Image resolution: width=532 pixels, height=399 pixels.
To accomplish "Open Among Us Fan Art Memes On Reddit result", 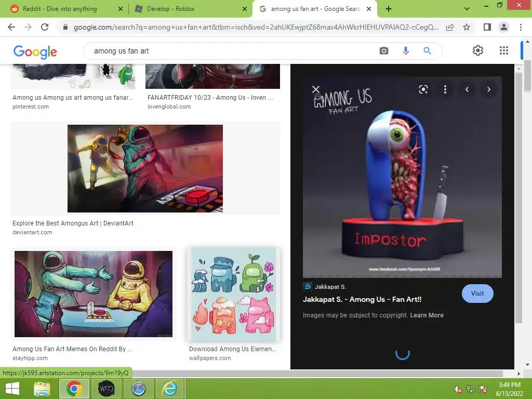I will [72, 349].
